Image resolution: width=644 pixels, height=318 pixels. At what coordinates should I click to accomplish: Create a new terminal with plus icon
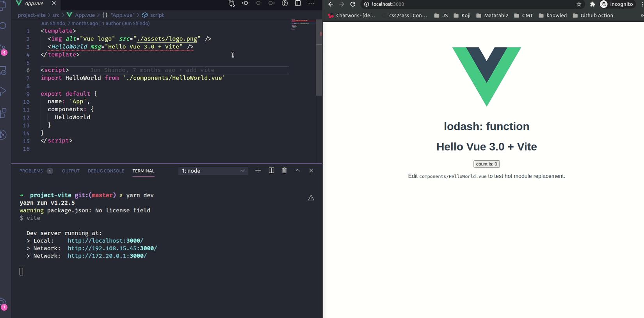(x=258, y=171)
